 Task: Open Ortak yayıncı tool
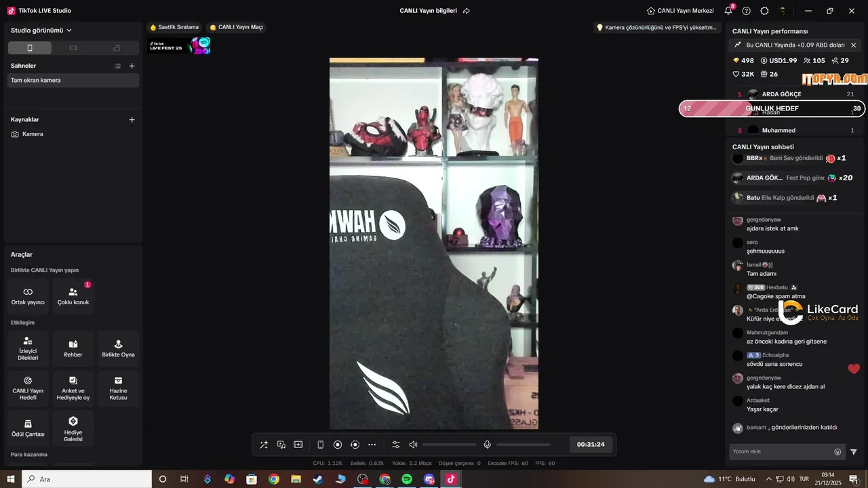[x=28, y=296]
